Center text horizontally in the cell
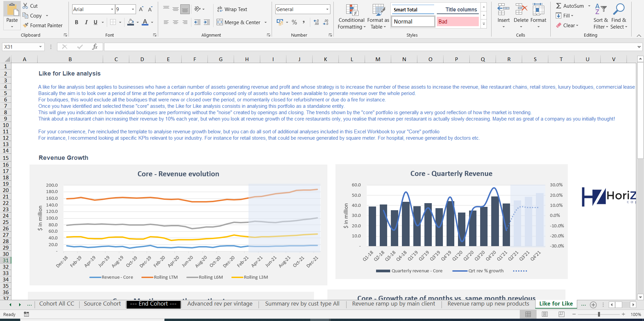Viewport: 644px width, 321px height. pos(176,22)
